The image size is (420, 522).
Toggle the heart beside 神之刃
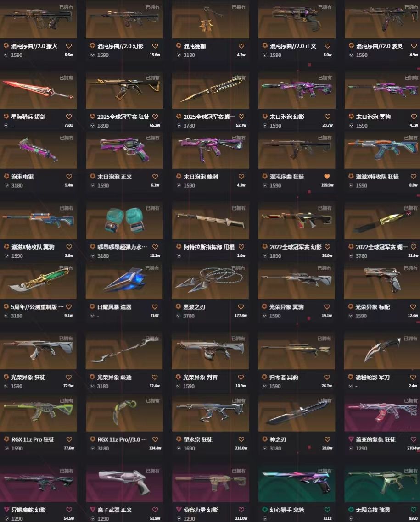[327, 439]
